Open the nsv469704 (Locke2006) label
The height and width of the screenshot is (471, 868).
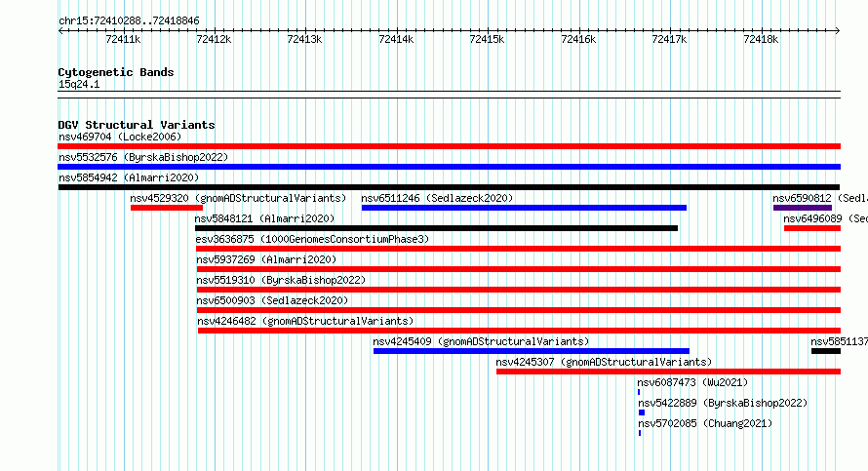coord(120,137)
